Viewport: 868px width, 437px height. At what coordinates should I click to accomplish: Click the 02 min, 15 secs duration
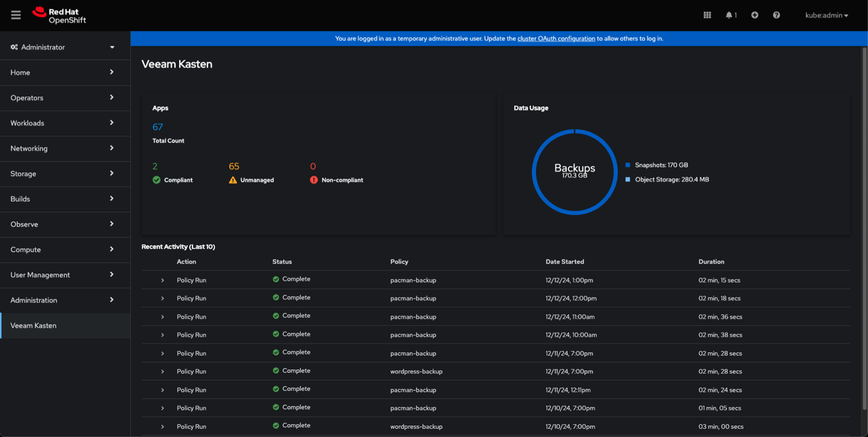pos(719,280)
